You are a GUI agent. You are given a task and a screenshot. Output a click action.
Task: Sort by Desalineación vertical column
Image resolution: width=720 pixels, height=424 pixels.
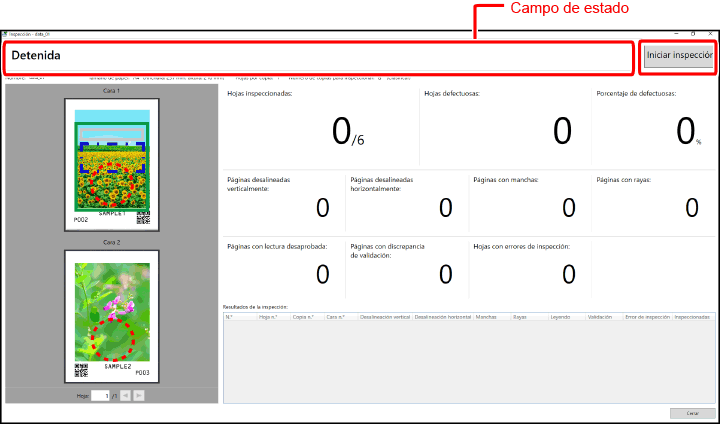385,316
